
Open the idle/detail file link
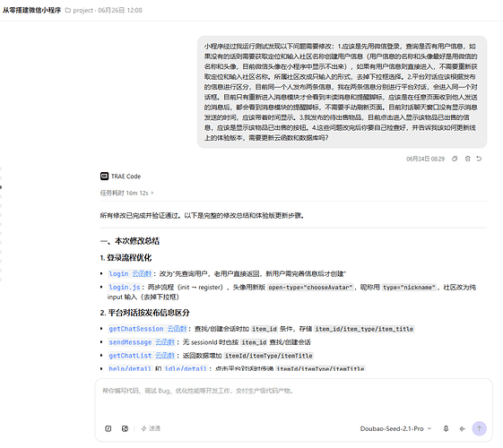click(185, 368)
